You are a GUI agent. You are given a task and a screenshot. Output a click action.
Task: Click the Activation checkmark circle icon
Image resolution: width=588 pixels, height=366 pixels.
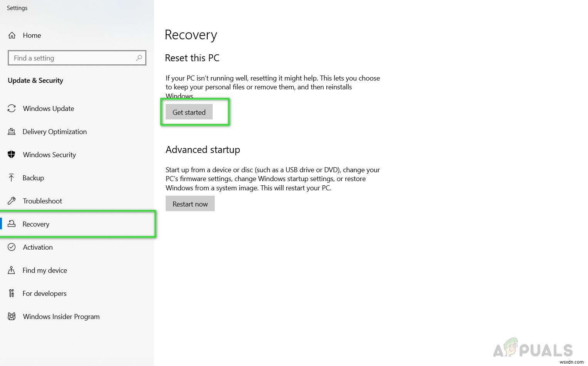click(12, 247)
